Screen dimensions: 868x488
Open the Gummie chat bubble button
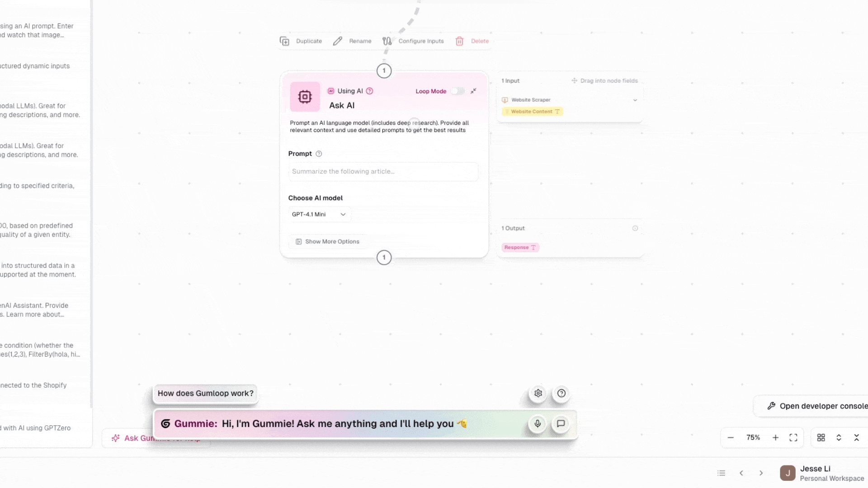pos(561,423)
